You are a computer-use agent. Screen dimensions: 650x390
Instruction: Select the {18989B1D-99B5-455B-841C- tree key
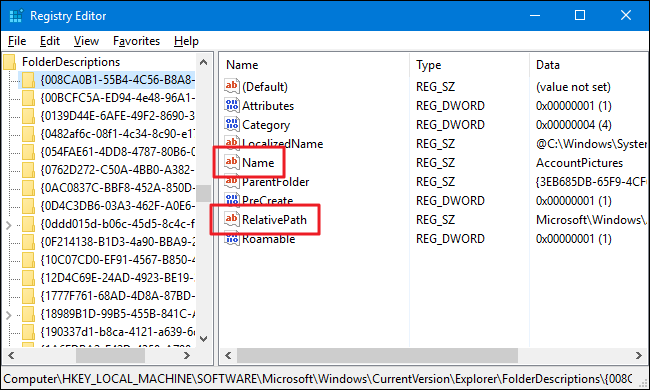pyautogui.click(x=117, y=314)
